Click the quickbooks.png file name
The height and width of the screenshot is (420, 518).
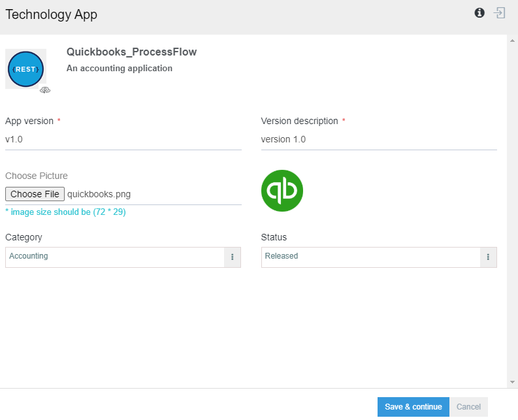coord(99,194)
